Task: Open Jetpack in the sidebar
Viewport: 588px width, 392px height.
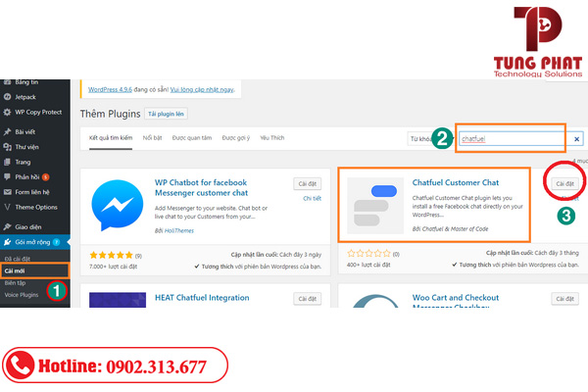Action: coord(25,97)
